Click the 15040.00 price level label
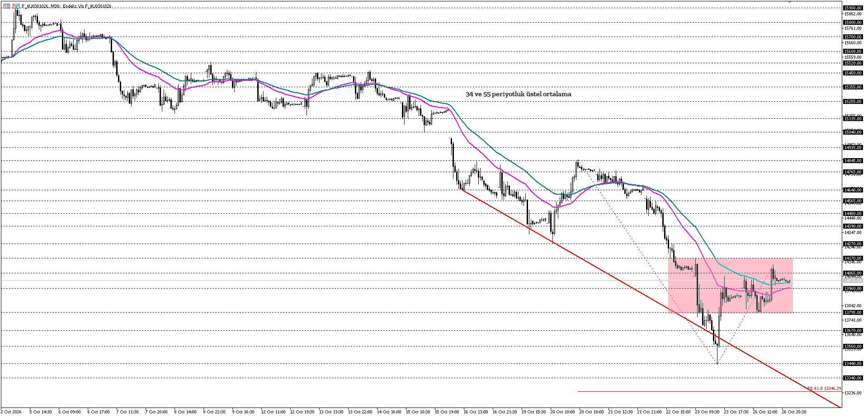Viewport: 868px width, 417px height. coord(853,132)
